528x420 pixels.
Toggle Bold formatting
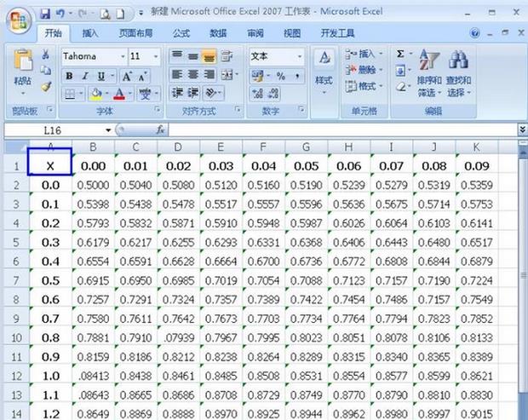[x=70, y=75]
